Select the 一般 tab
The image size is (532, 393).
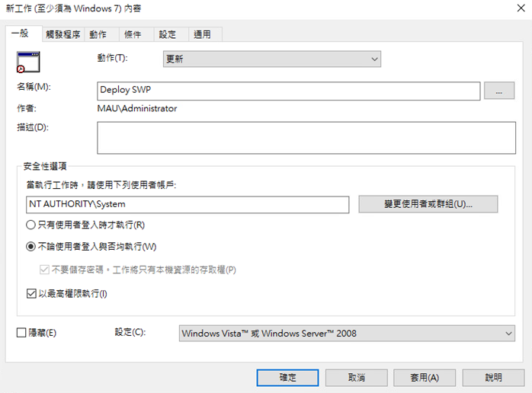[x=24, y=34]
